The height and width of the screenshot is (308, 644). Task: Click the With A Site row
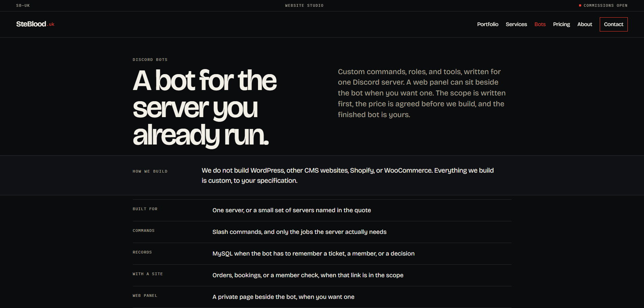(322, 275)
